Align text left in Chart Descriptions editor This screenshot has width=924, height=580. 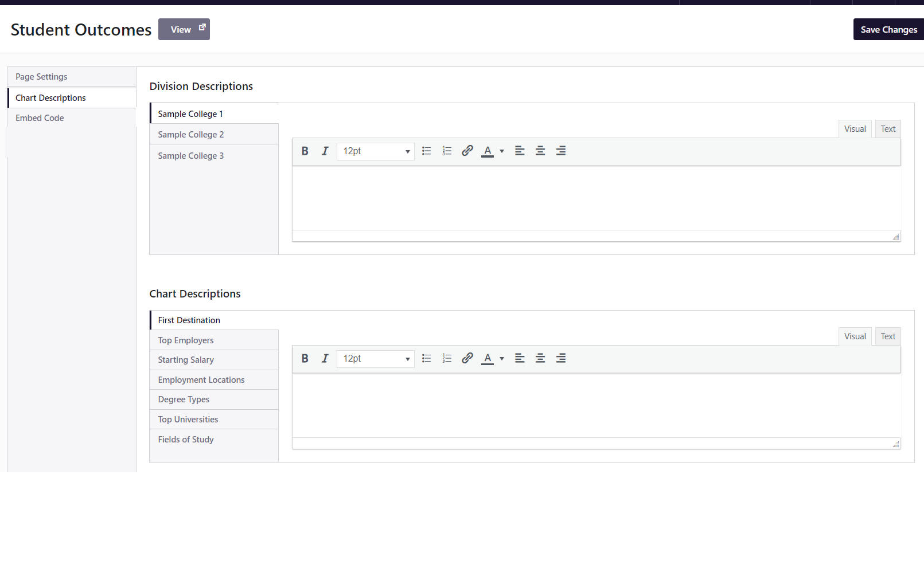pyautogui.click(x=520, y=359)
